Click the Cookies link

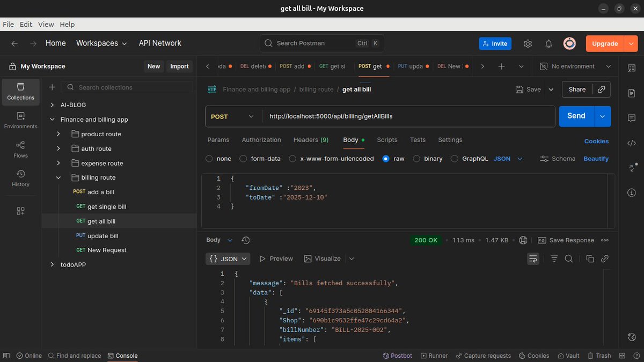click(596, 141)
